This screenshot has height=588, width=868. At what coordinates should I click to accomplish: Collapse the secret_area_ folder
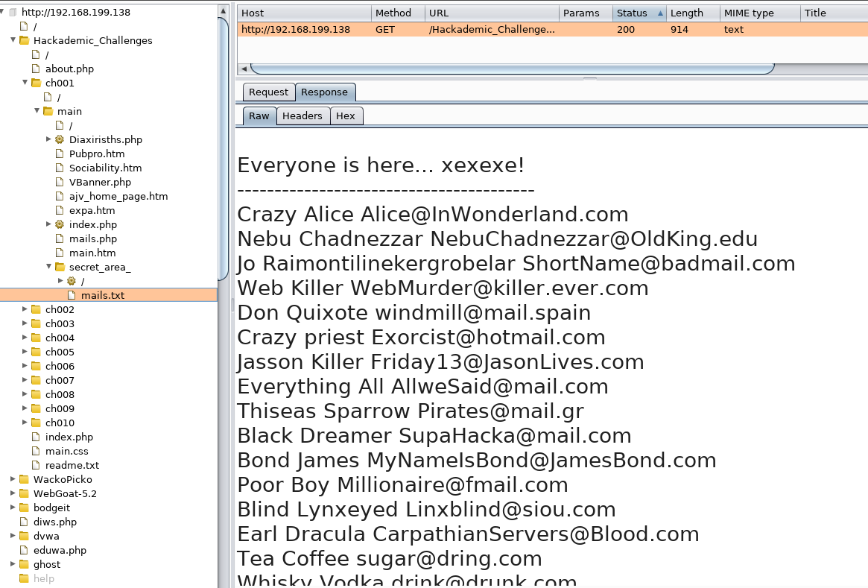coord(48,266)
